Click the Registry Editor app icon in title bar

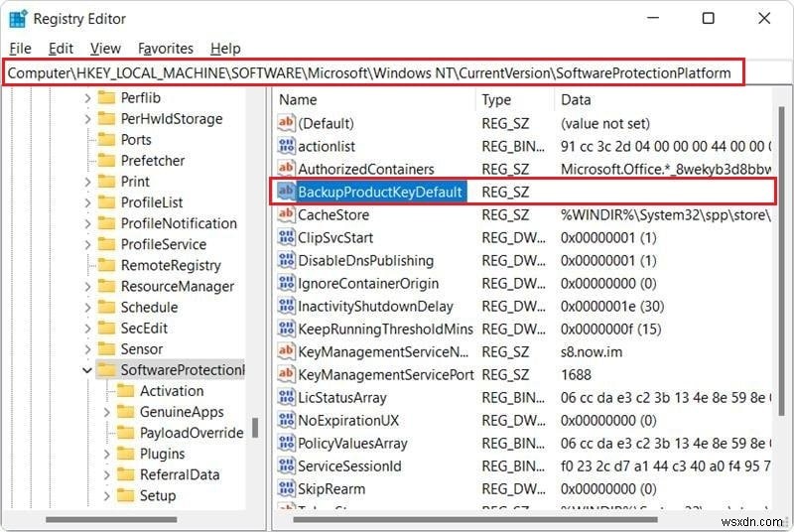click(x=18, y=19)
